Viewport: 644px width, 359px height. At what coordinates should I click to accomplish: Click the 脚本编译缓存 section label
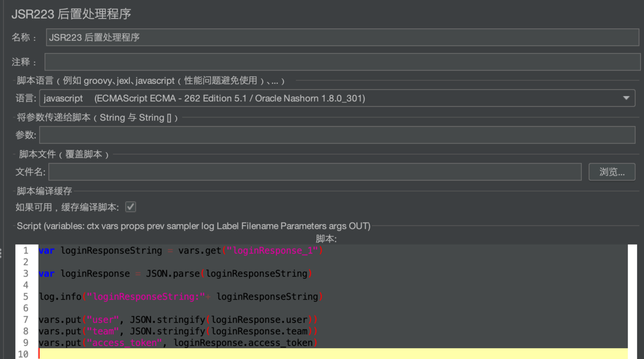pos(44,191)
